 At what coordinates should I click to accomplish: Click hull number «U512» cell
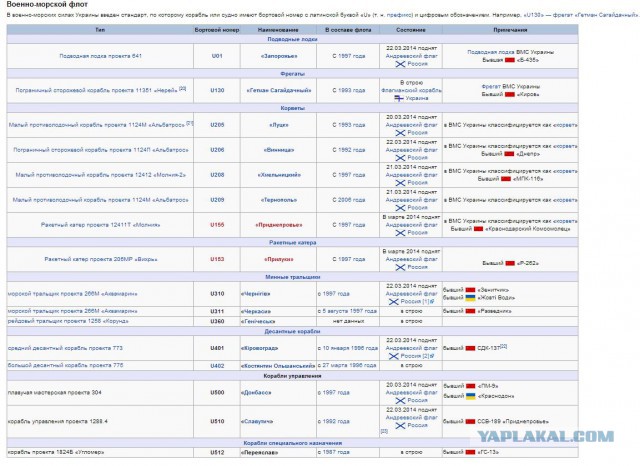(217, 452)
